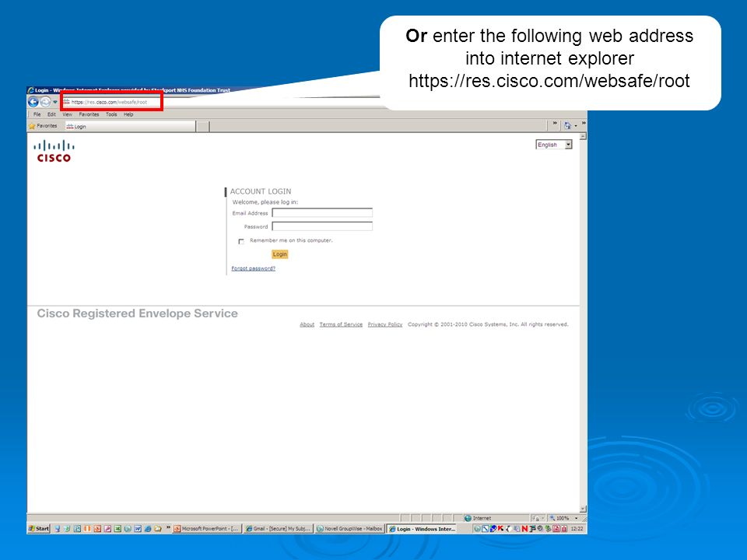
Task: Click the Password input field
Action: pos(322,226)
